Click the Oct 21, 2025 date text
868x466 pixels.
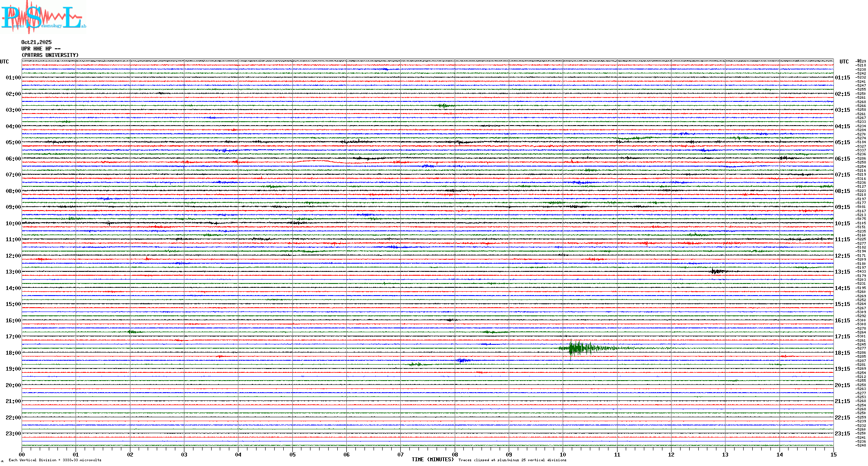[36, 42]
